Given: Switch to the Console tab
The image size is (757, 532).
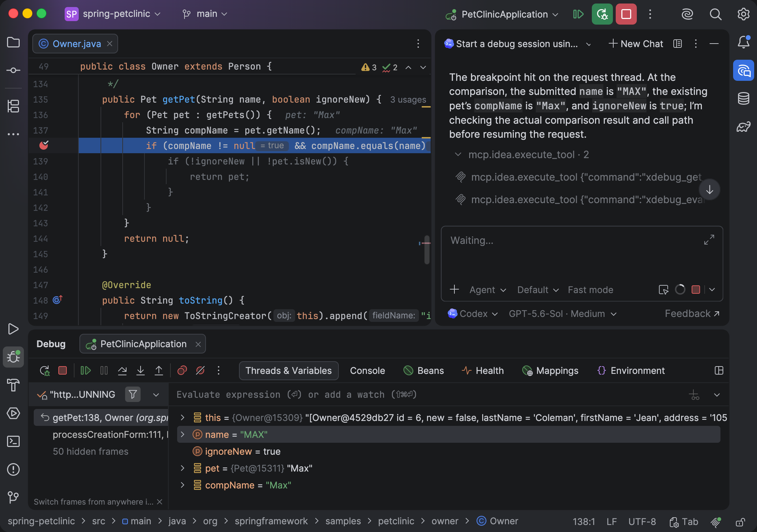Looking at the screenshot, I should click(x=367, y=371).
